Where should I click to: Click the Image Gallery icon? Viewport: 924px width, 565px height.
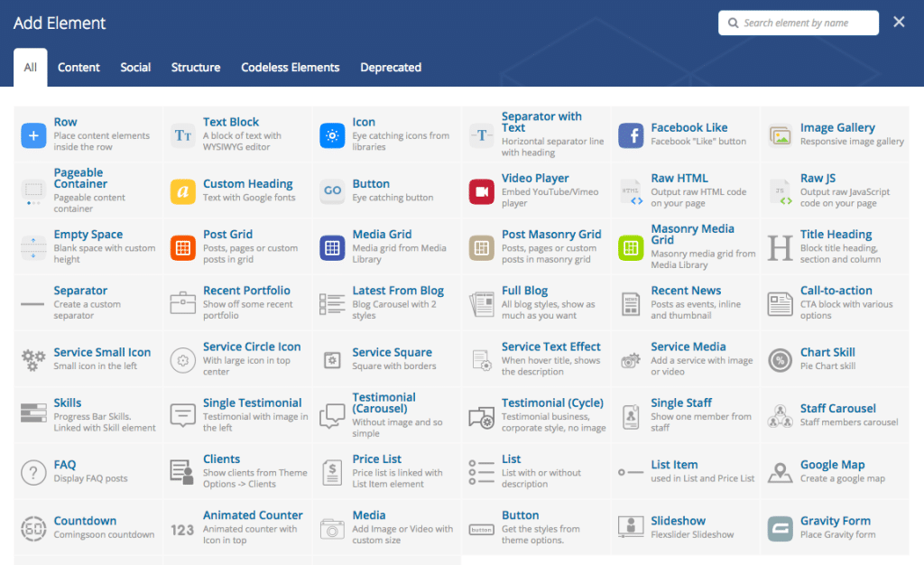point(778,134)
